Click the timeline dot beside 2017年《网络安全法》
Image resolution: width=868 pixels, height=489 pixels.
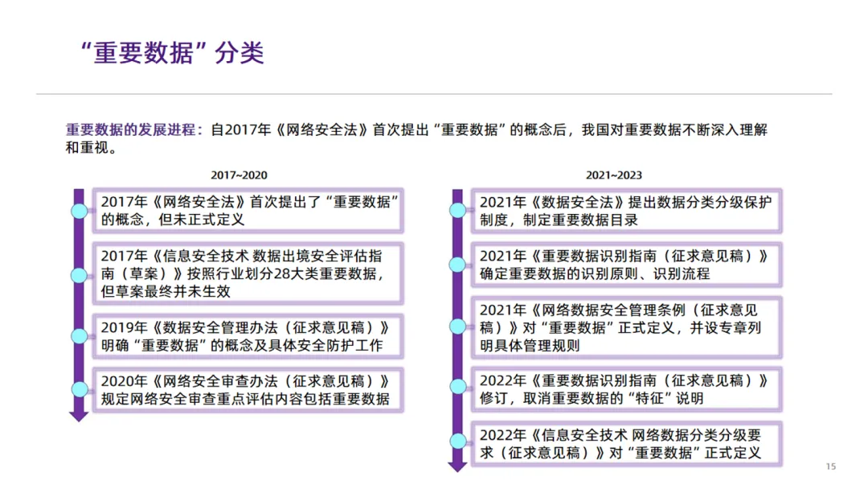79,211
